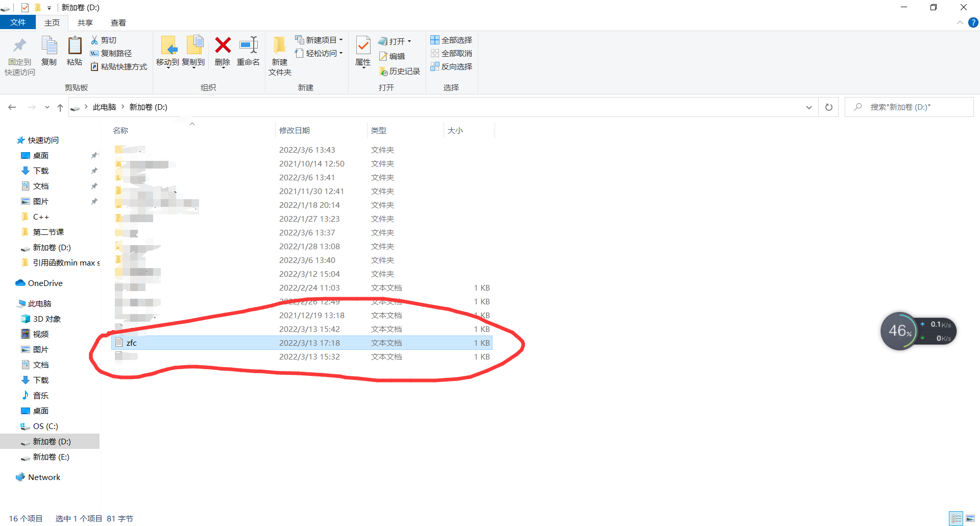The width and height of the screenshot is (980, 526).
Task: Click the Paste (粘贴) clipboard icon
Action: 75,46
